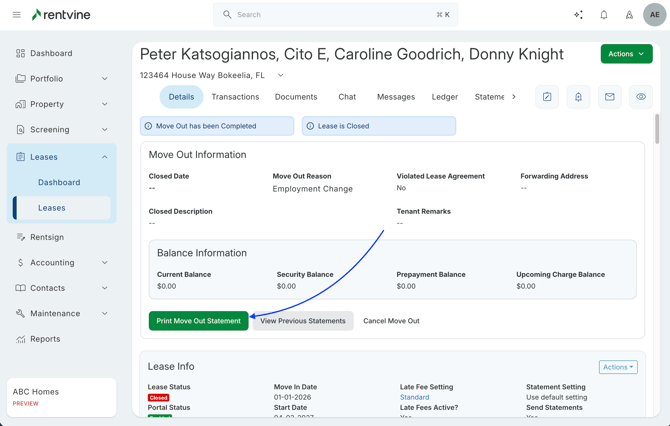Expand the Accounting sidebar menu
Viewport: 670px width, 426px height.
[104, 263]
